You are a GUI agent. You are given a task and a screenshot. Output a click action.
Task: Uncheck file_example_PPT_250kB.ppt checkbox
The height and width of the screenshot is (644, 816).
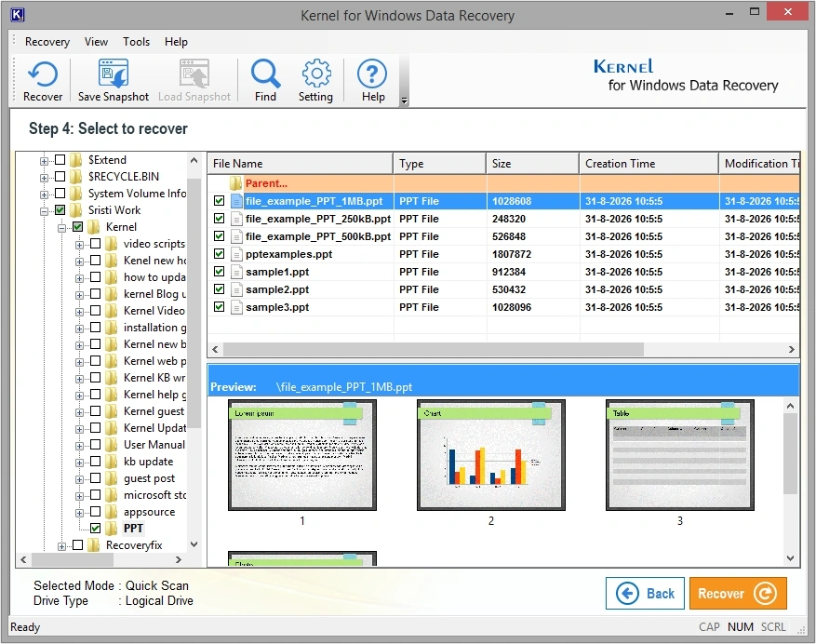[219, 219]
